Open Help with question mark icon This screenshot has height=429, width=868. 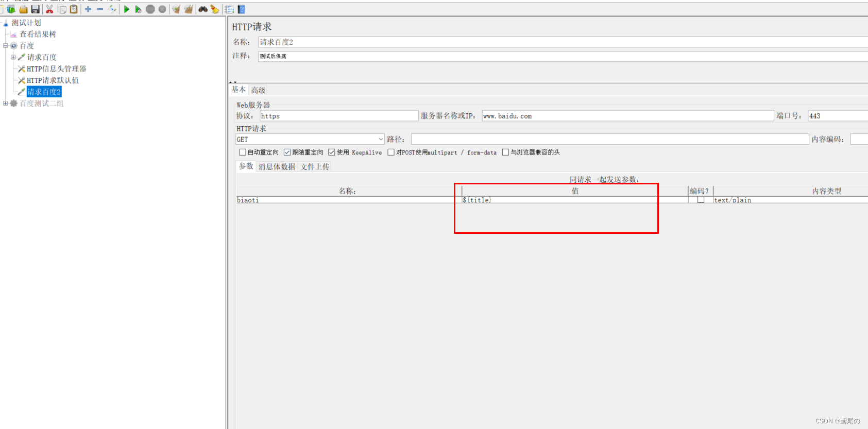click(241, 9)
